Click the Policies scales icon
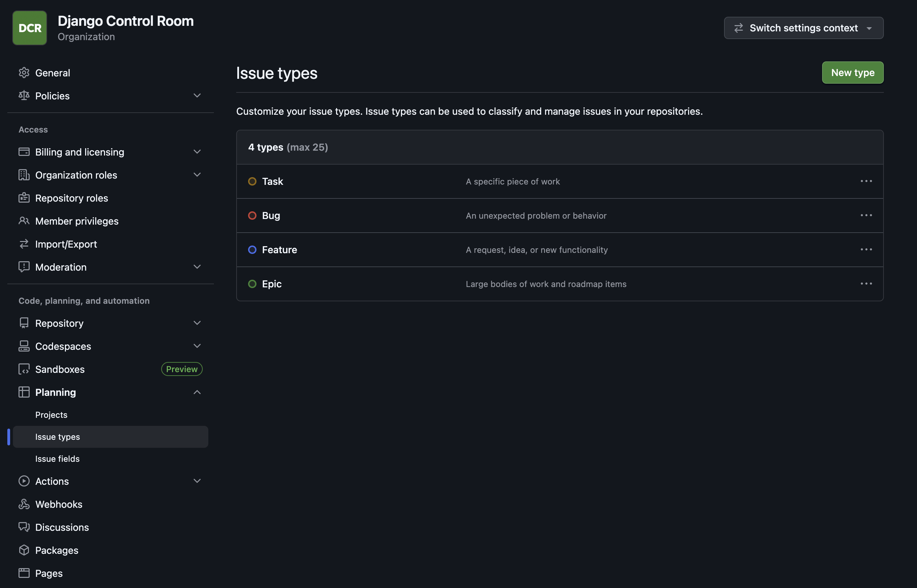Screen dimensions: 917x588 24,96
